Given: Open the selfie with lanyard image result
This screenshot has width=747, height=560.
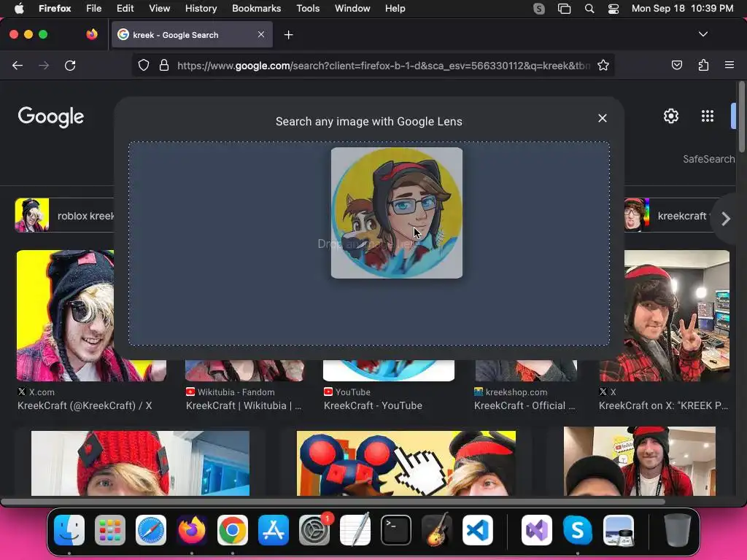Looking at the screenshot, I should [x=639, y=462].
